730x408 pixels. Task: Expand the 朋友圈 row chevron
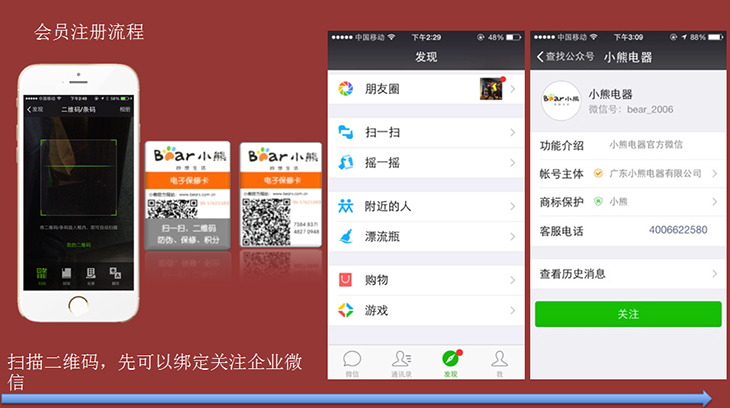tap(513, 88)
